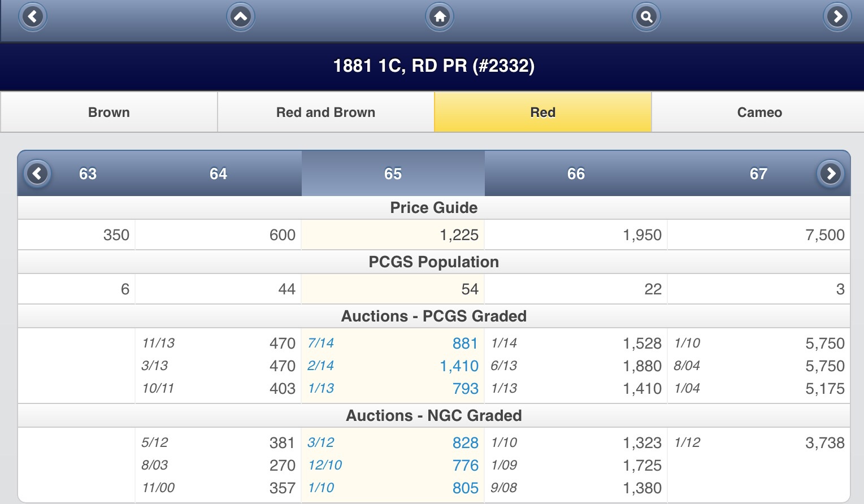Viewport: 864px width, 504px height.
Task: Open the 7/14 PCGS auction result
Action: (393, 343)
